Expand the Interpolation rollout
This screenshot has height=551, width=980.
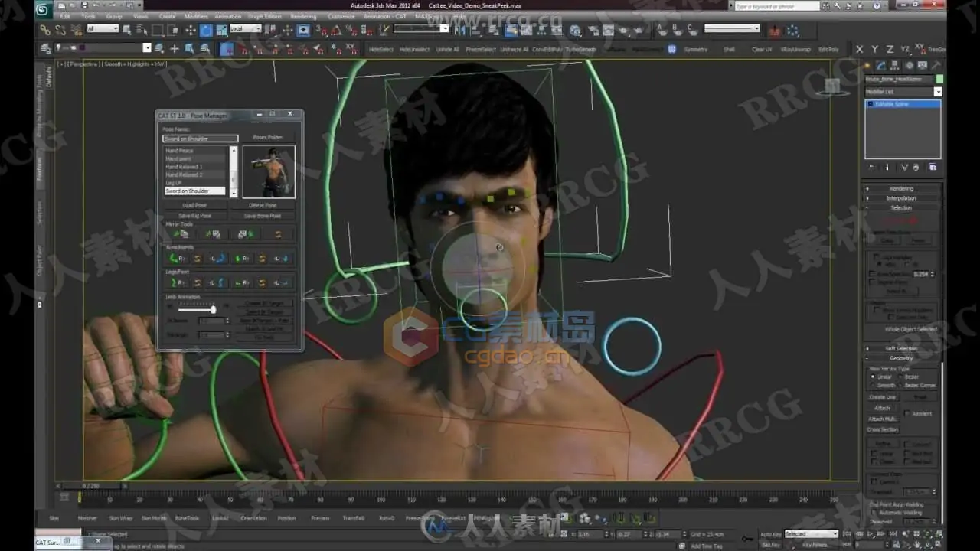click(901, 198)
